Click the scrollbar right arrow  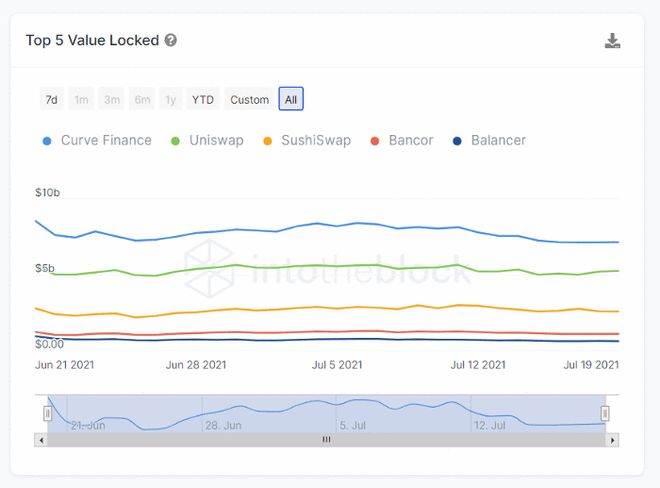click(612, 439)
